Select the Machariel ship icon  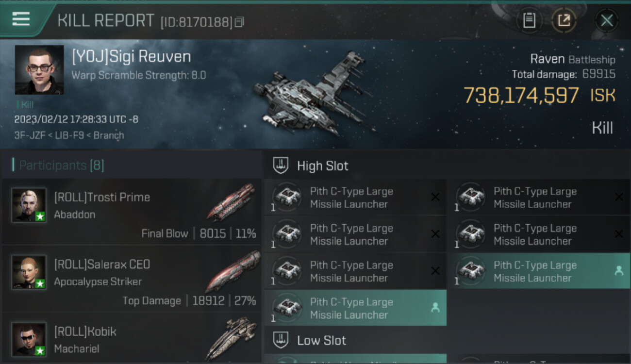231,338
